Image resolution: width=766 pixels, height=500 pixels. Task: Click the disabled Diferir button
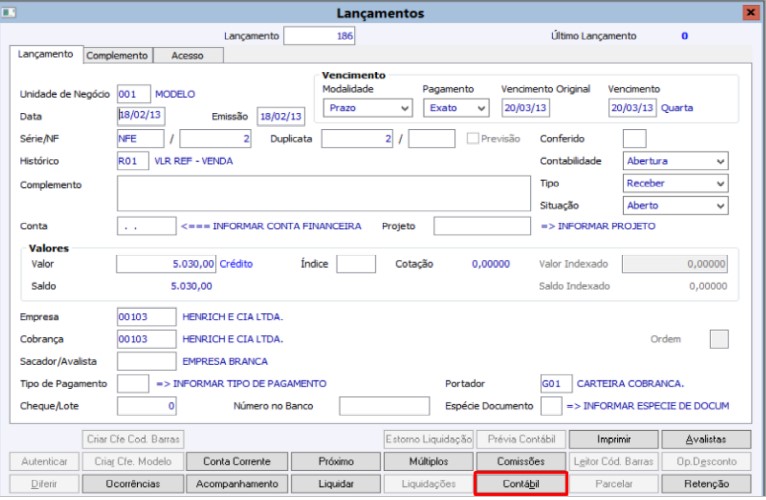pos(44,484)
